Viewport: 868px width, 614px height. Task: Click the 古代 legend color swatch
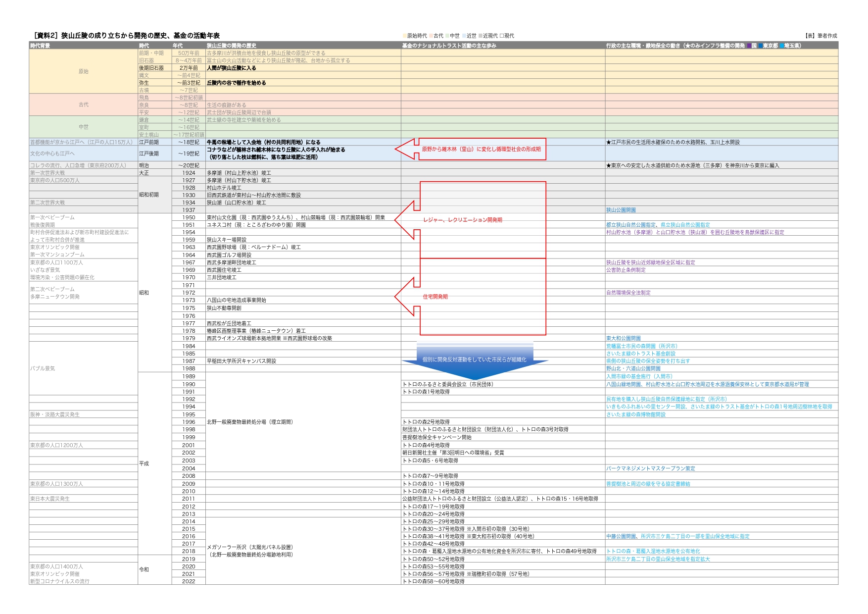[x=432, y=36]
